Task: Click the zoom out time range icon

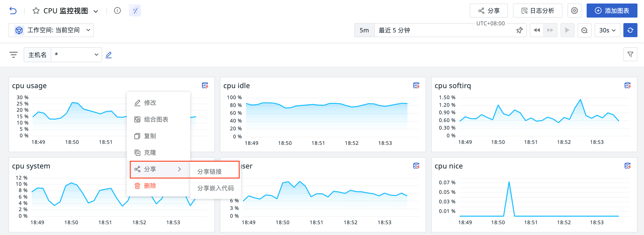Action: pos(584,30)
